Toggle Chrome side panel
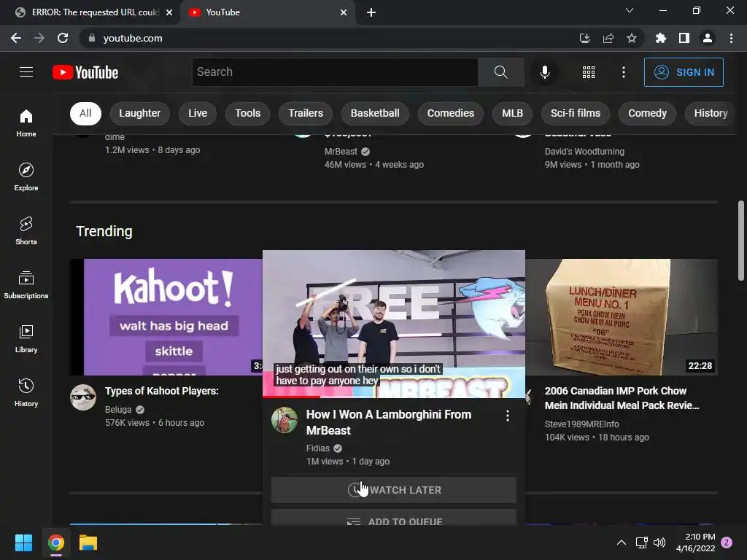747x560 pixels. (684, 38)
